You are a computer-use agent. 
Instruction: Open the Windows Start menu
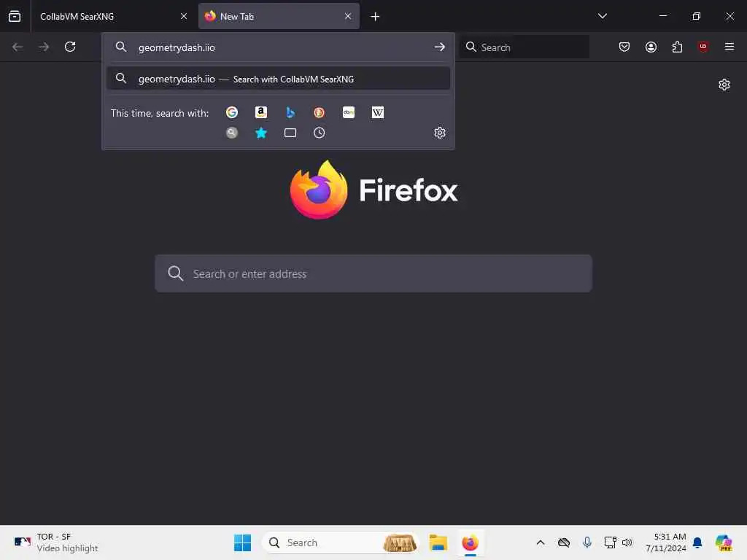(242, 542)
